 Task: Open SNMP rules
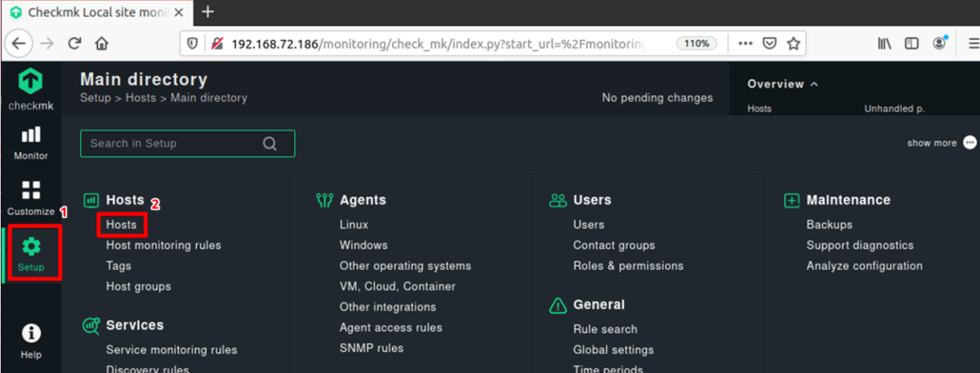pyautogui.click(x=372, y=349)
